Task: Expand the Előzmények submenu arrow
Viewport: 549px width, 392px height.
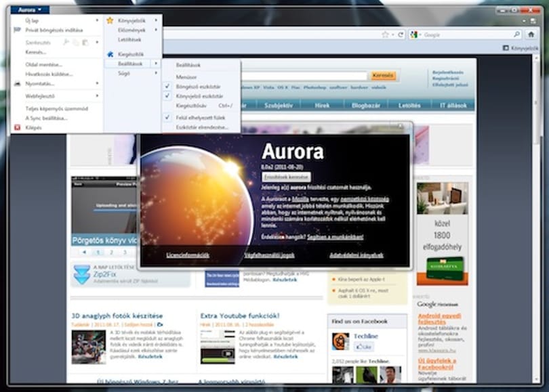Action: (x=156, y=30)
